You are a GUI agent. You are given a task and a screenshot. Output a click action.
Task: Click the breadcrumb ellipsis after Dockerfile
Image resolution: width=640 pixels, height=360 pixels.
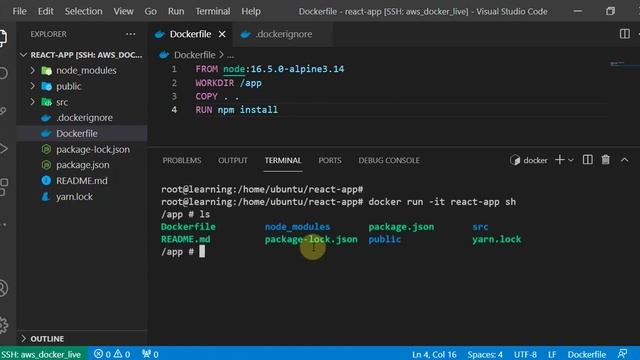coord(231,56)
